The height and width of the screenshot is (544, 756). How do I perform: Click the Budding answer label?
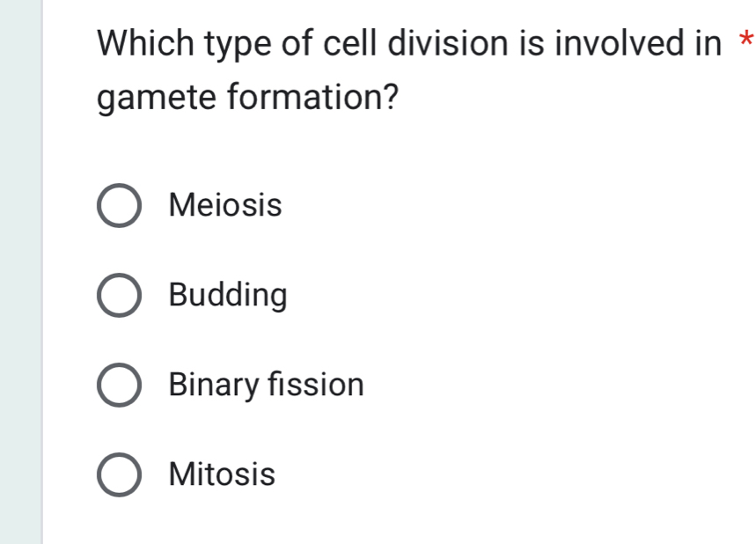point(227,295)
